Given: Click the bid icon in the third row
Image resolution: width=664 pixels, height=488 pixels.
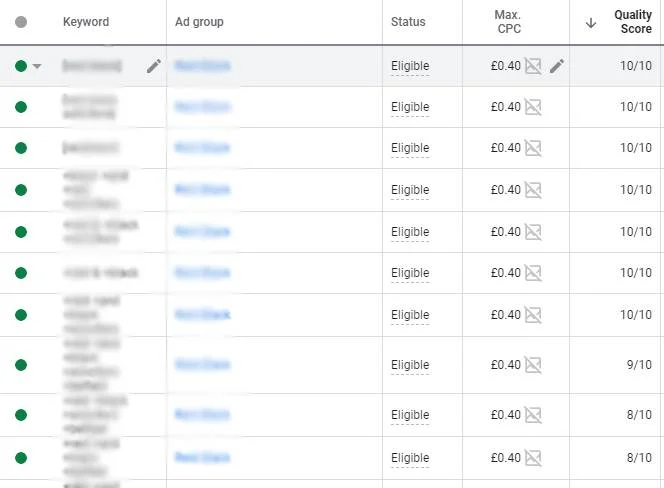Looking at the screenshot, I should coord(534,148).
